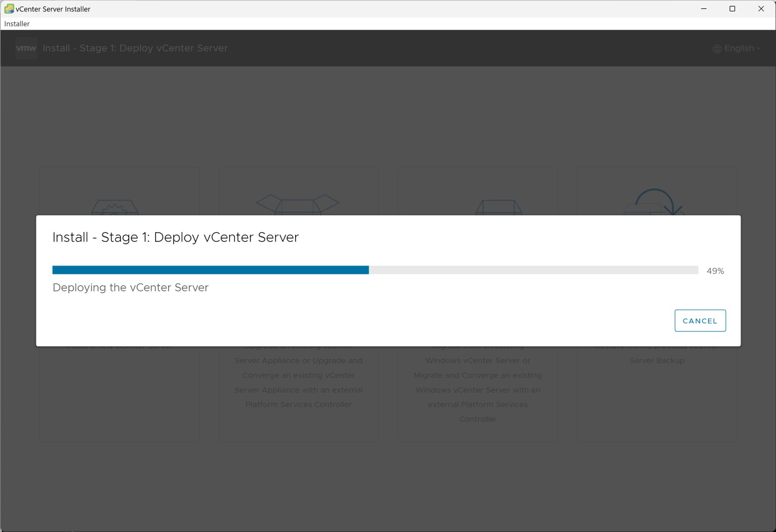Click 'Windows vCenter Server or' text
Viewport: 776px width, 532px height.
point(478,361)
